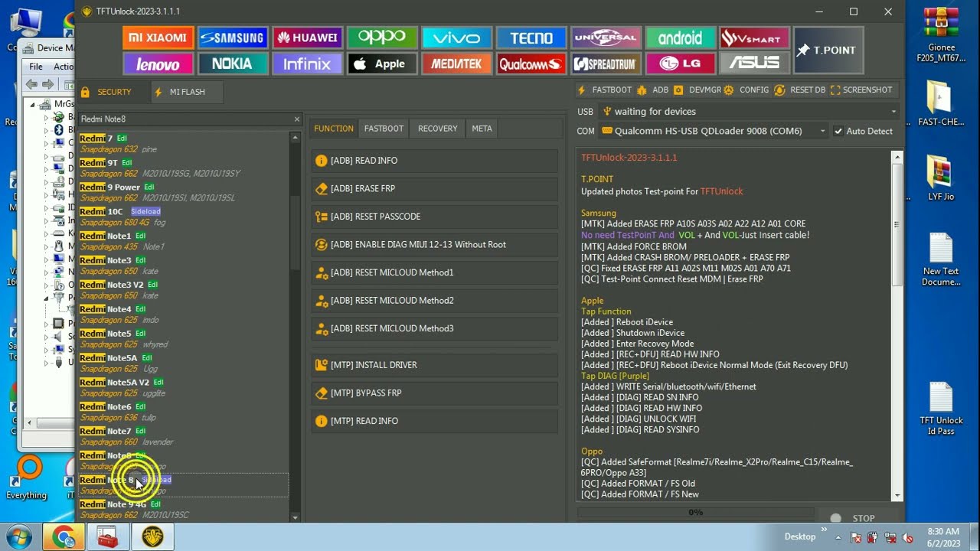This screenshot has height=551, width=980.
Task: Open the Android brand section
Action: 680,37
